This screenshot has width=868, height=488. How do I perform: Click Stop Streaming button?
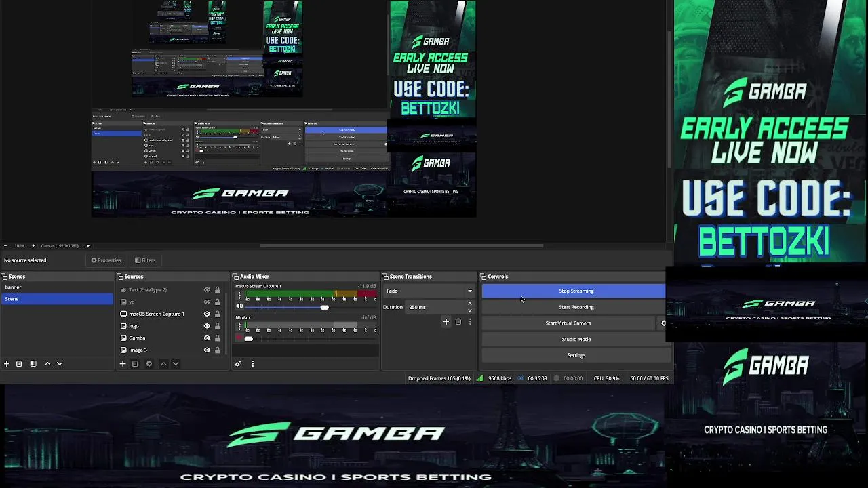574,291
